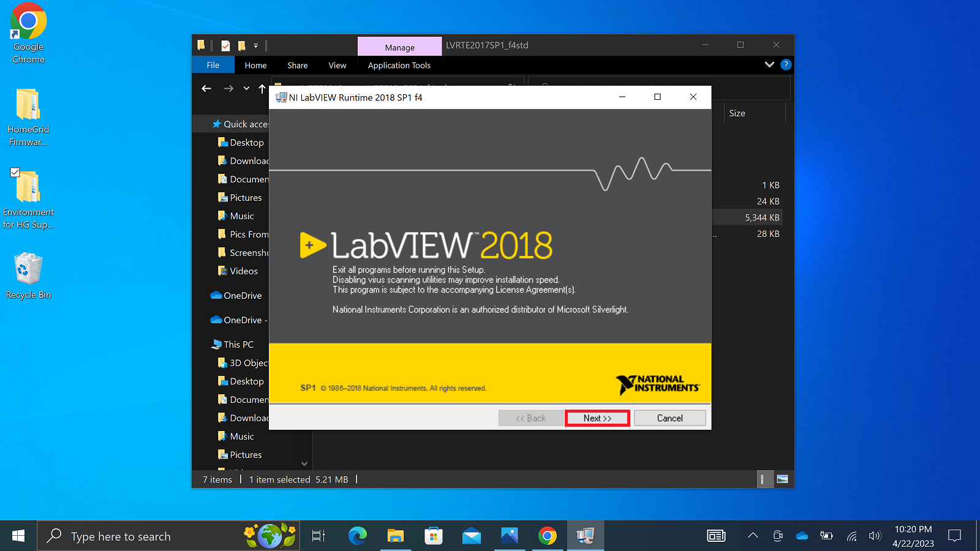Open Application Tools ribbon tab

coord(399,65)
